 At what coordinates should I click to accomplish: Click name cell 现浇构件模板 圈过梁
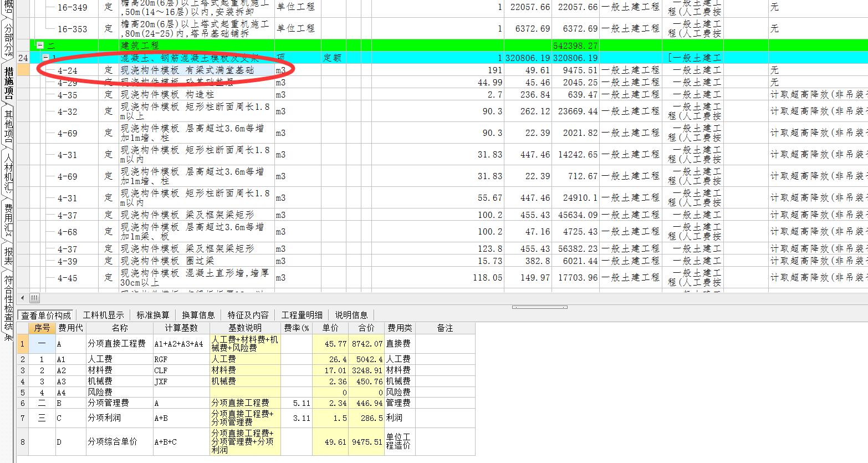pos(196,261)
